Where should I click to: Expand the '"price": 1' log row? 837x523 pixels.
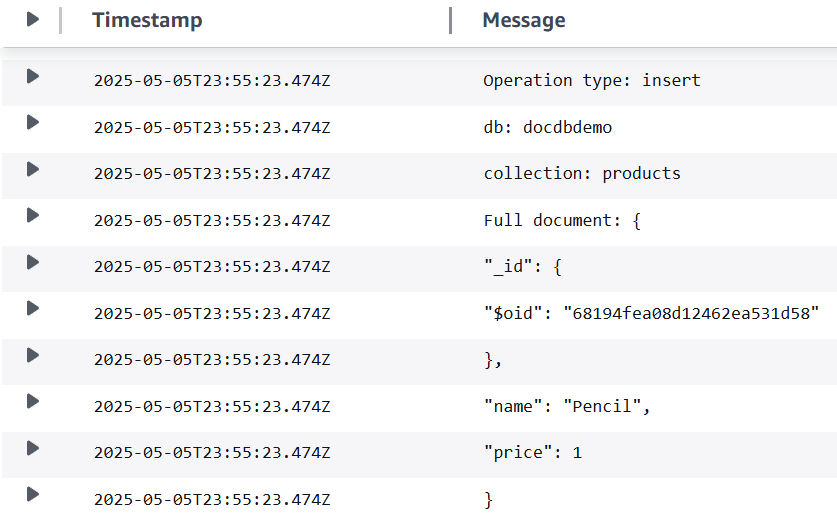point(33,448)
